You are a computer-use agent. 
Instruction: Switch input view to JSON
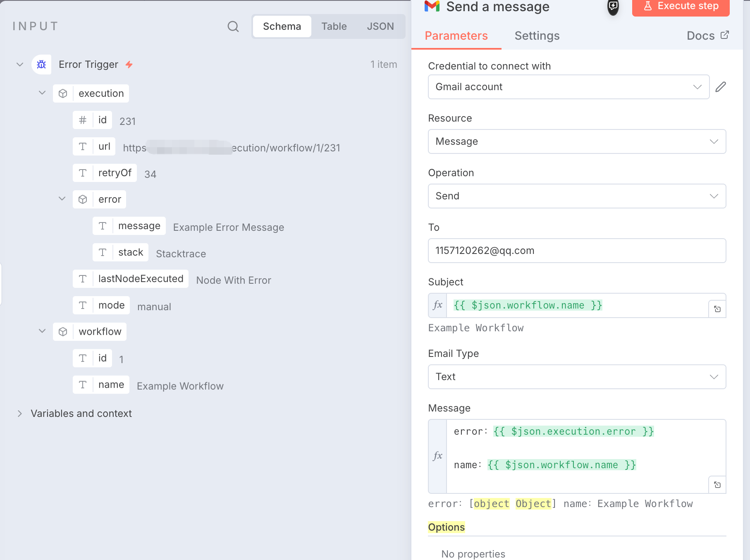click(380, 26)
